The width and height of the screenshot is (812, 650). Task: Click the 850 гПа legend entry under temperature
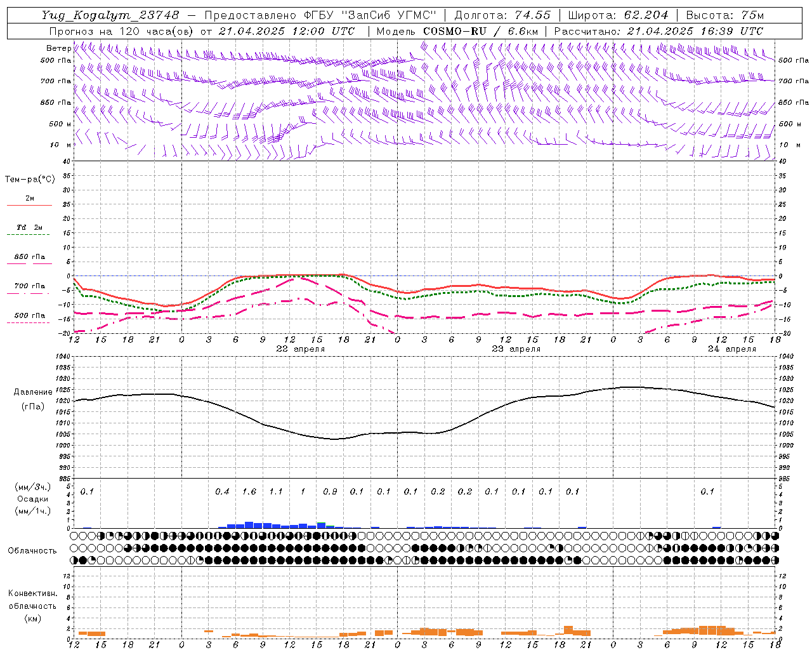click(29, 257)
